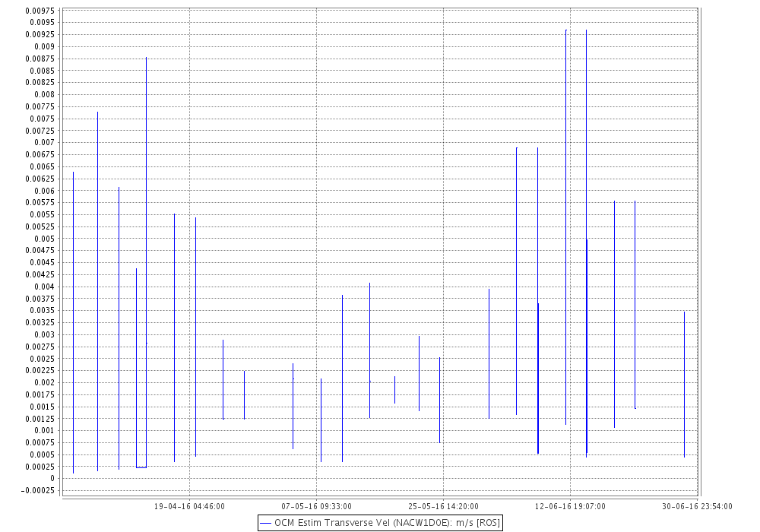760x532 pixels.
Task: Click the x-axis label 12-06-16 19:07:00
Action: point(570,506)
